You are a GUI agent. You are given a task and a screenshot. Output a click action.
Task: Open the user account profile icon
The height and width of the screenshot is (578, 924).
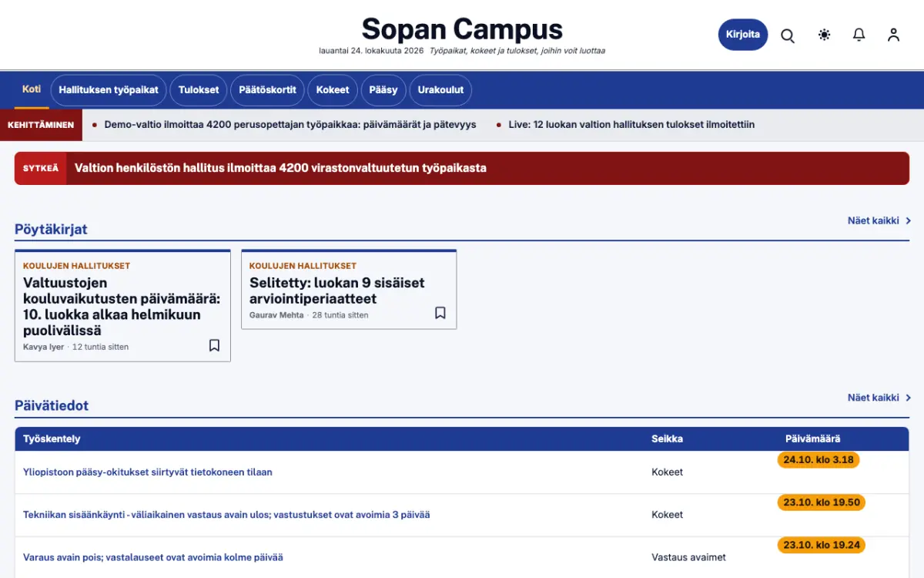click(x=893, y=35)
